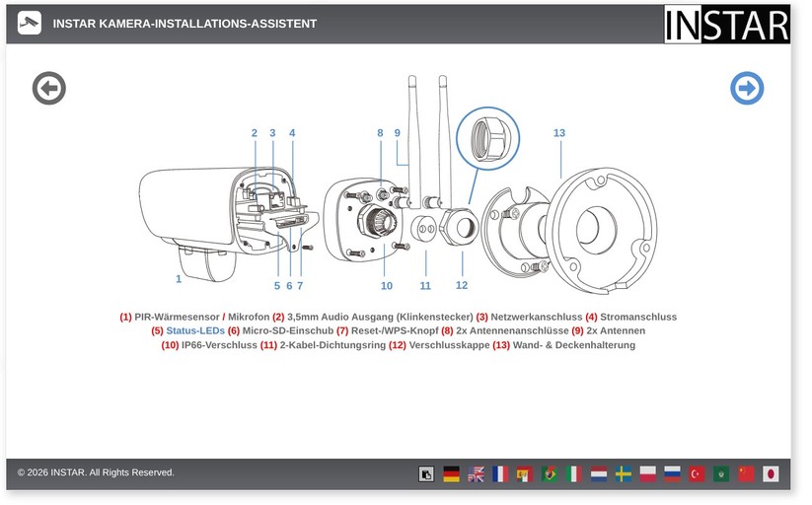Click legend text Stromanschluss
The width and height of the screenshot is (812, 505).
pyautogui.click(x=638, y=317)
